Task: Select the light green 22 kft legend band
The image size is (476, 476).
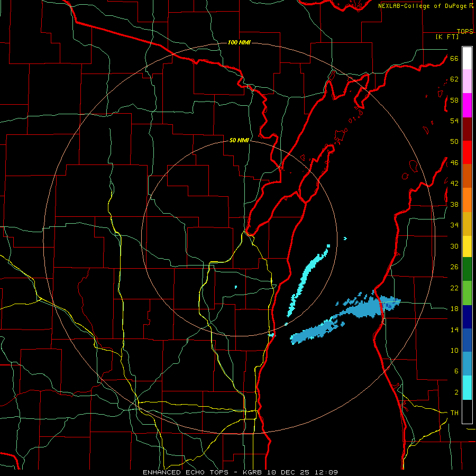Action: coord(467,292)
